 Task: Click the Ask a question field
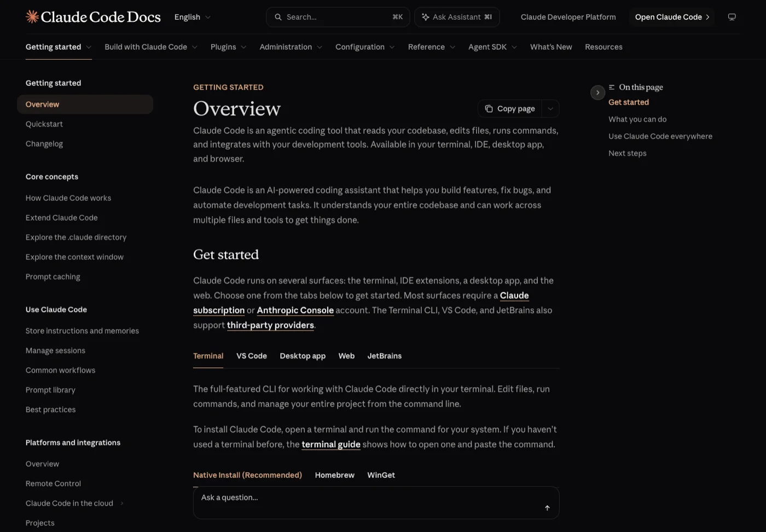click(376, 502)
